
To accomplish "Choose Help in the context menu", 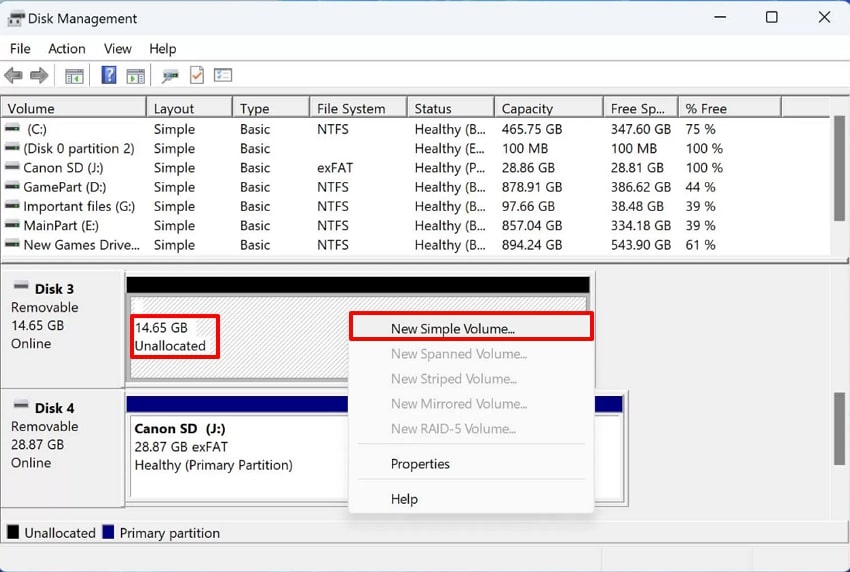I will (x=471, y=499).
